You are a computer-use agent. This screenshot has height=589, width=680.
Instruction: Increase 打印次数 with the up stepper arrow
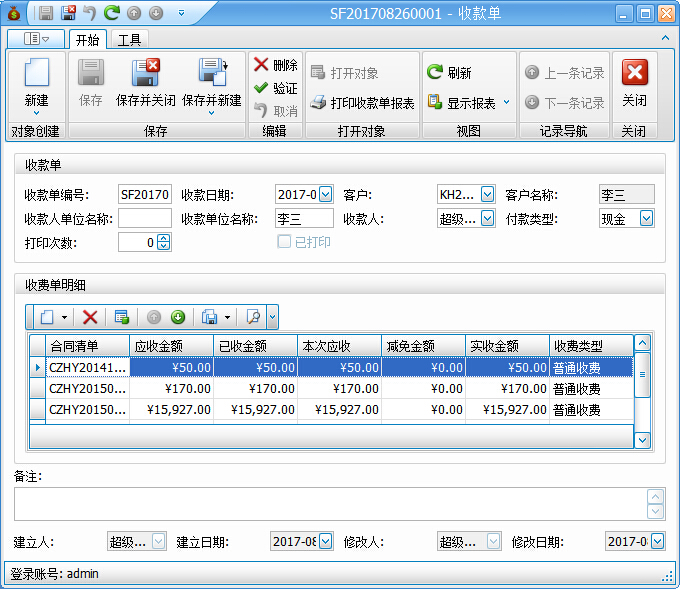164,238
